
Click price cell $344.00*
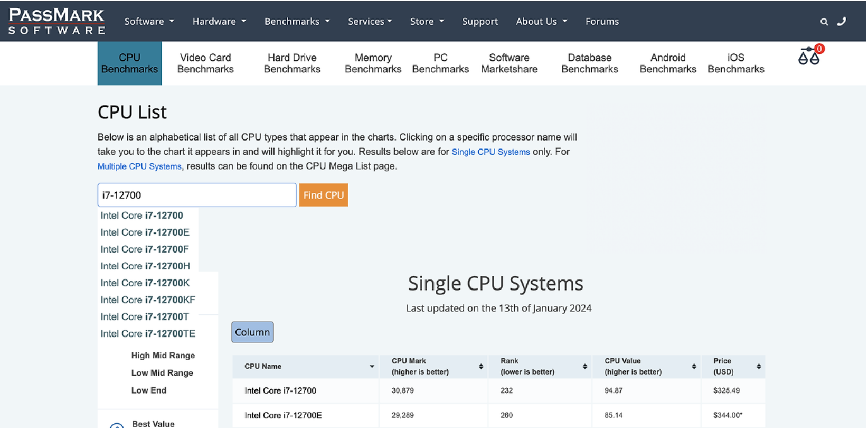coord(729,416)
